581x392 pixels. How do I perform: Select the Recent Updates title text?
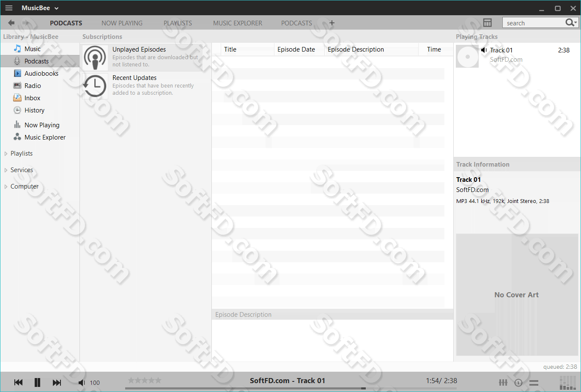click(x=134, y=78)
